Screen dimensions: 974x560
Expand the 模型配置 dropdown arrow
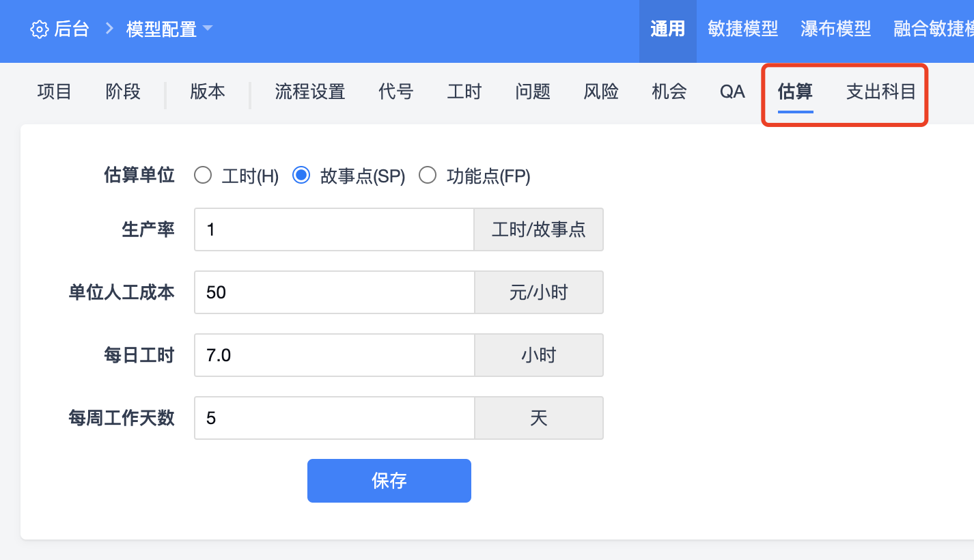click(208, 29)
